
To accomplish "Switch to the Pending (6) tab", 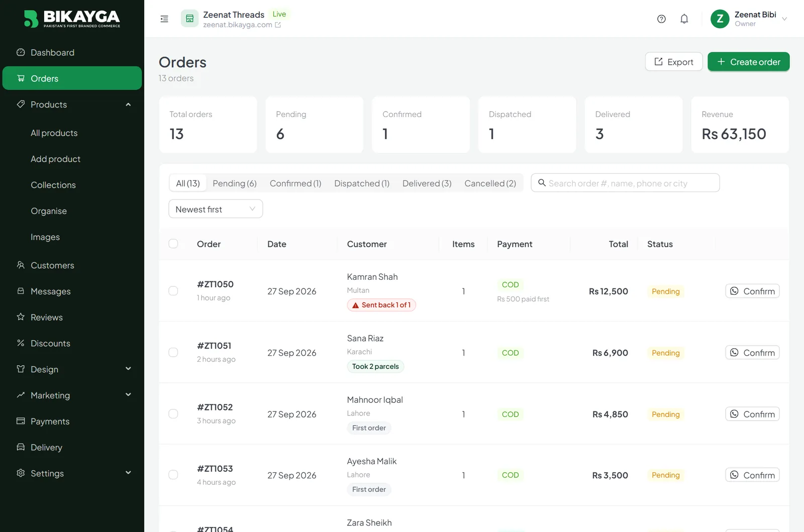I will [235, 183].
